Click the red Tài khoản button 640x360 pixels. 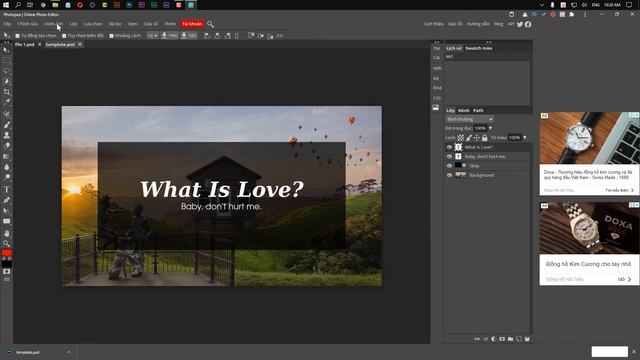pos(192,24)
